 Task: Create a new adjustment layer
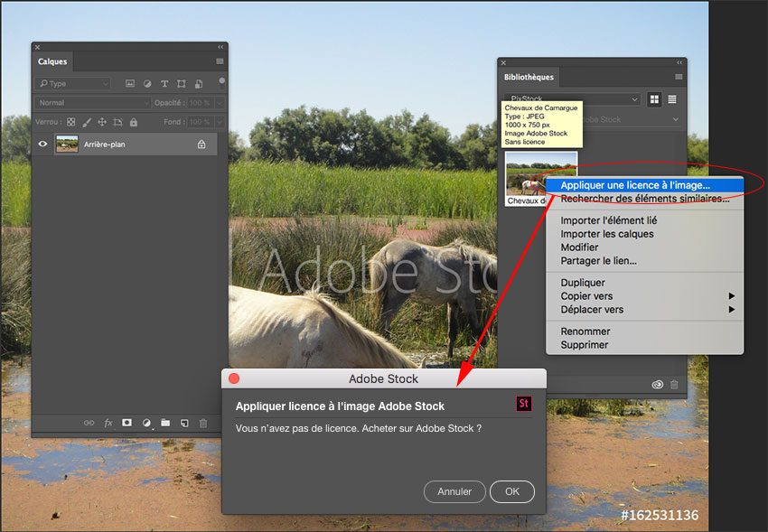tap(146, 423)
